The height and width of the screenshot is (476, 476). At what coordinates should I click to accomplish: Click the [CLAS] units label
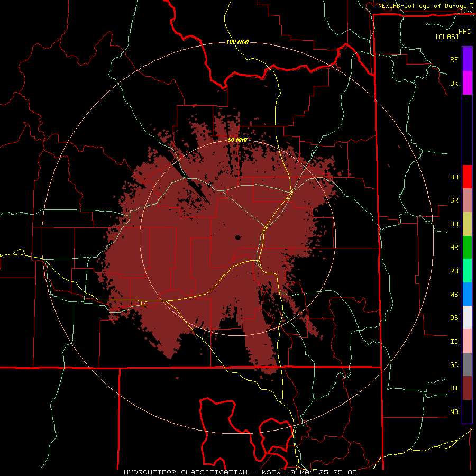[x=447, y=36]
